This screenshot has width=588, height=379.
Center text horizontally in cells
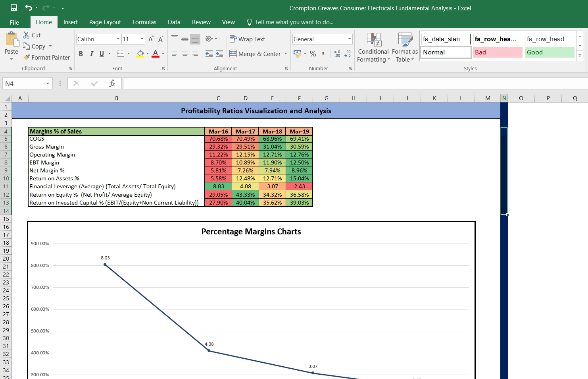click(x=185, y=54)
